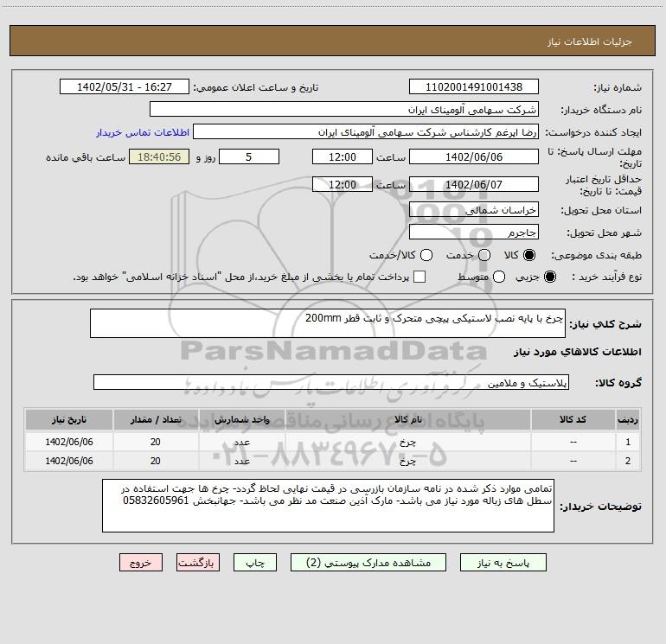Click the نام کالا column header
This screenshot has height=644, width=666.
point(407,419)
